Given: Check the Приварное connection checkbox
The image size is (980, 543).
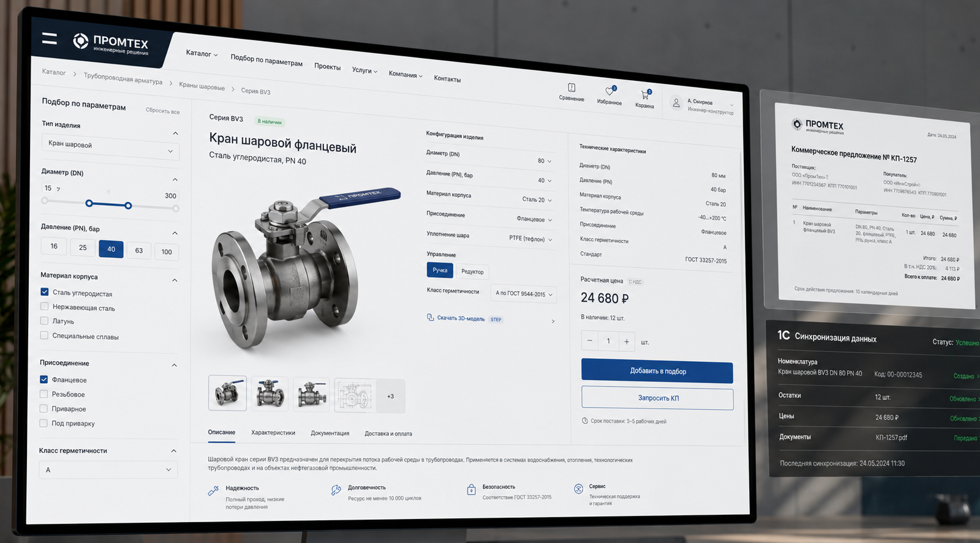Looking at the screenshot, I should click(x=43, y=408).
